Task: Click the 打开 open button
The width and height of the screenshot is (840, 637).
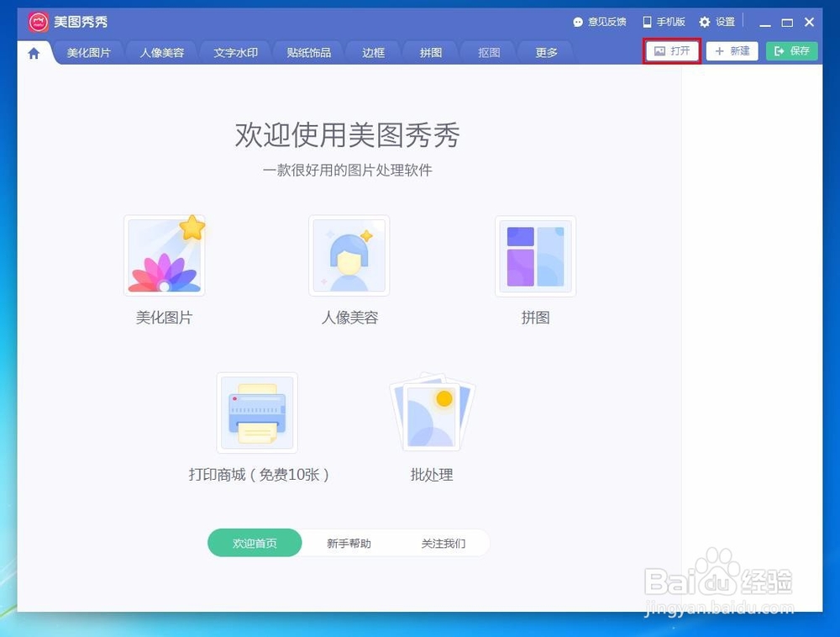Action: click(672, 51)
